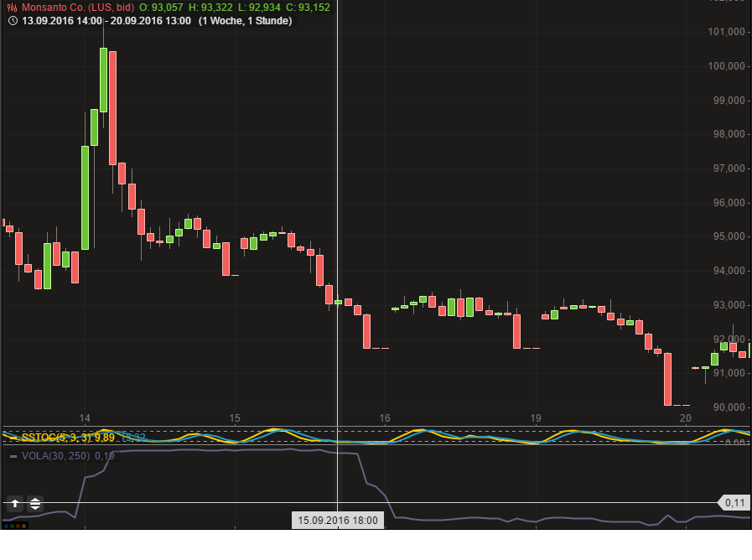Click the high value H: 93,322
752x560 pixels.
click(x=210, y=8)
